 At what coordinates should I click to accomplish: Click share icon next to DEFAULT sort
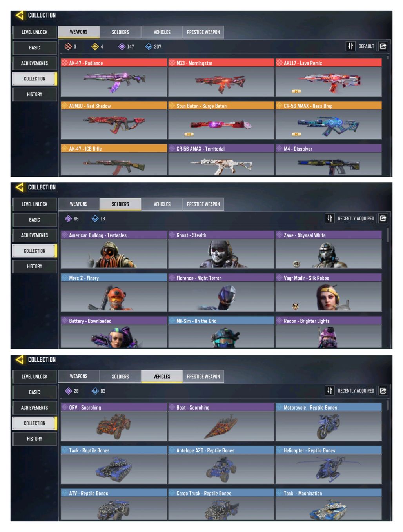(x=383, y=46)
